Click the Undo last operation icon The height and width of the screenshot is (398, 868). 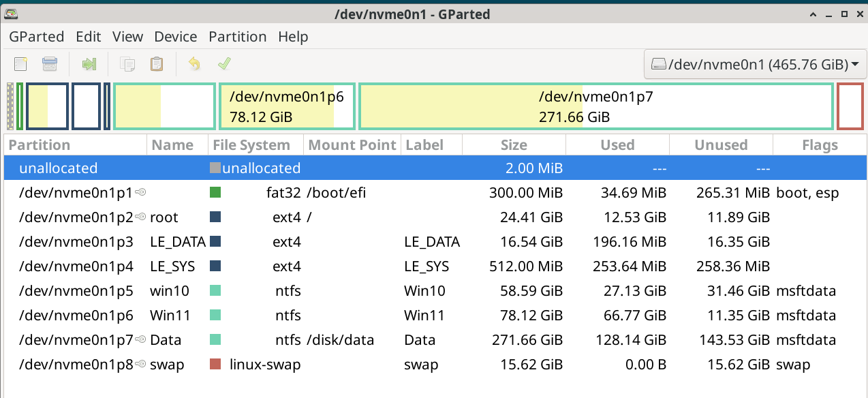[x=194, y=64]
